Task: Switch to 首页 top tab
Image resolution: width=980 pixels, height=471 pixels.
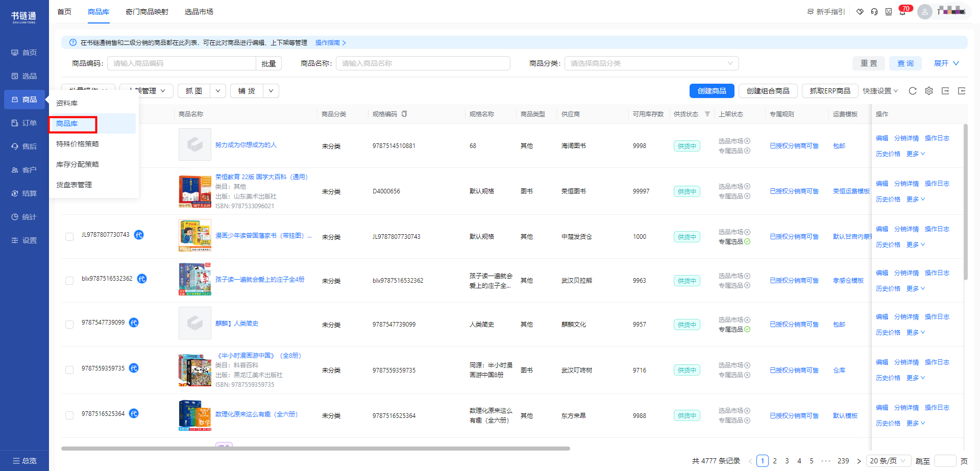Action: [x=64, y=12]
